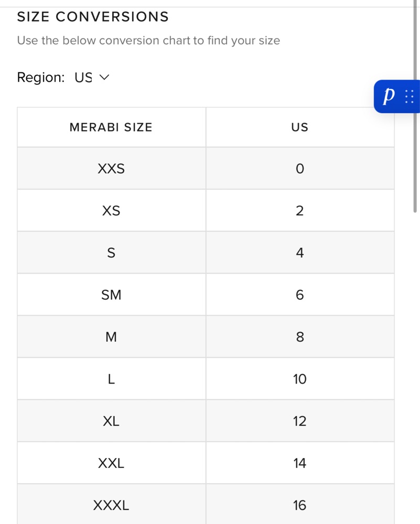
Task: Grab the dotted handle on blue widget
Action: coord(410,96)
